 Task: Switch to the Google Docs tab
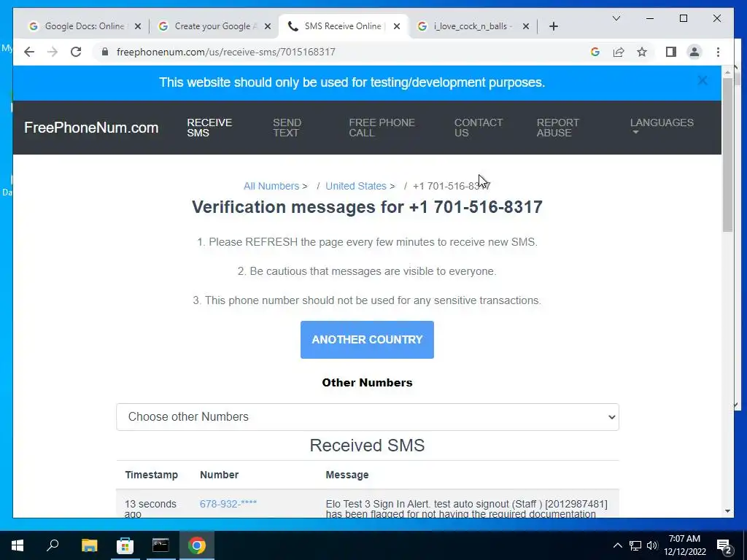click(x=83, y=26)
